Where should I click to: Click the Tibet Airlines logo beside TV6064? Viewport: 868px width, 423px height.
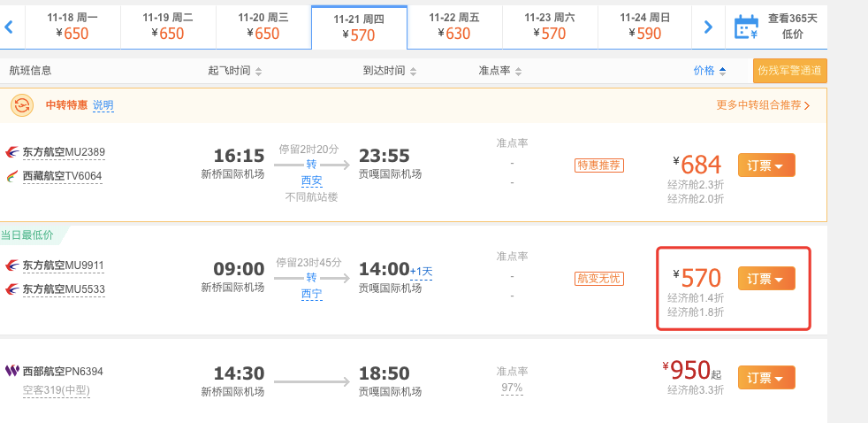pyautogui.click(x=12, y=176)
